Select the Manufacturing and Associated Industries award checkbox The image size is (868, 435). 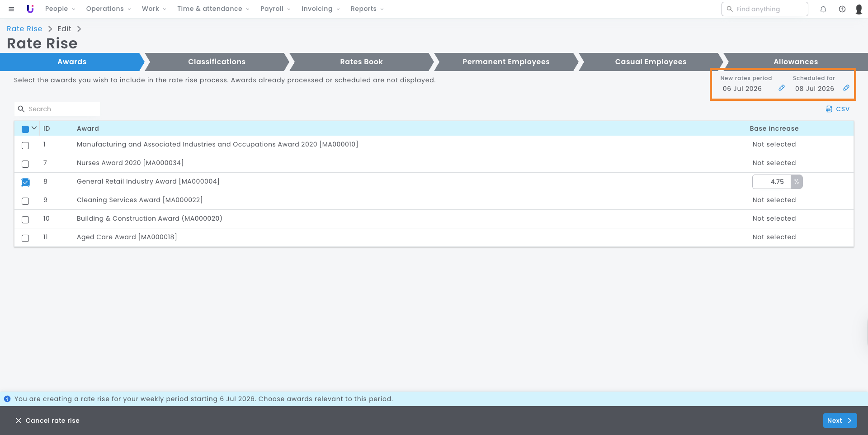(x=25, y=146)
